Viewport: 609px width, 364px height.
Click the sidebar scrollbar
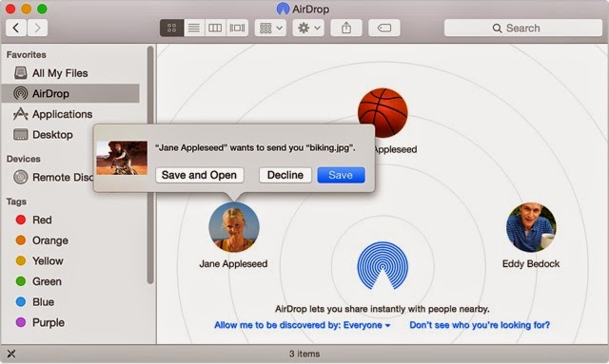[x=150, y=165]
